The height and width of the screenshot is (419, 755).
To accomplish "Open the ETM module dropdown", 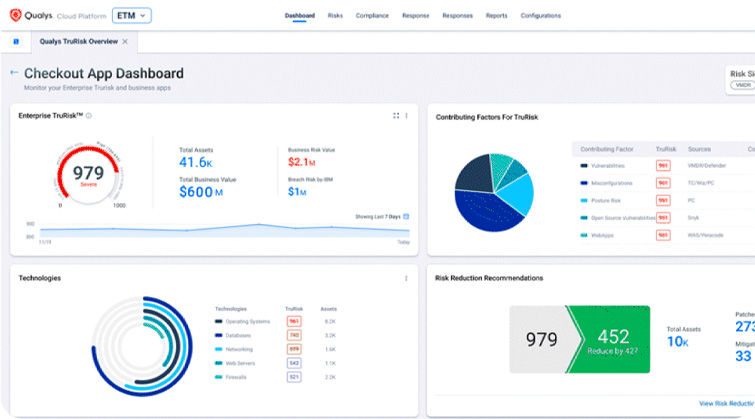I will point(131,15).
